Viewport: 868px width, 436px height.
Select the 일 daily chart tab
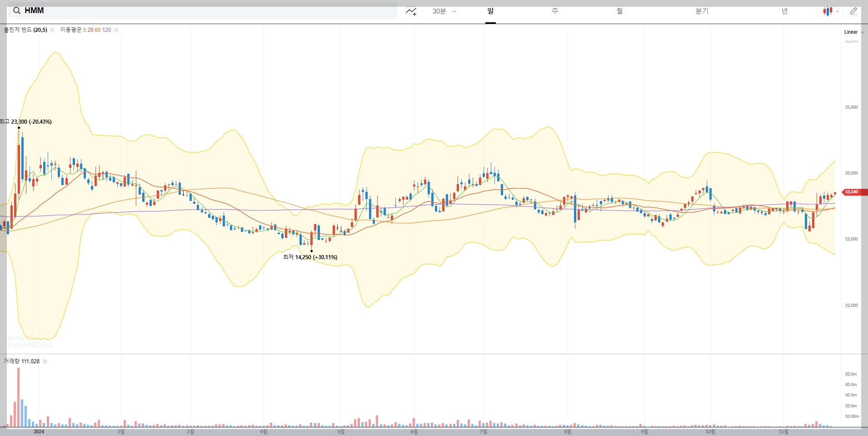[x=490, y=11]
